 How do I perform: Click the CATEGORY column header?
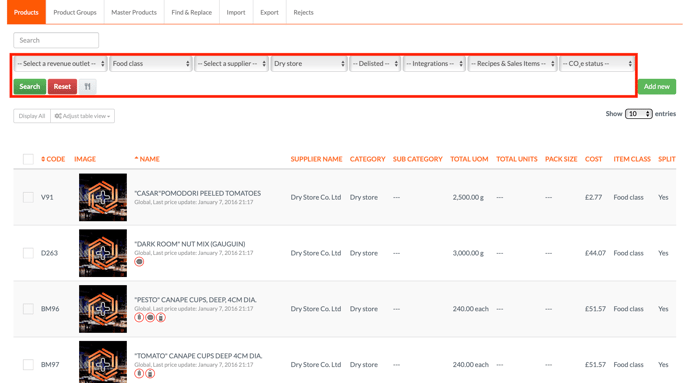click(368, 159)
